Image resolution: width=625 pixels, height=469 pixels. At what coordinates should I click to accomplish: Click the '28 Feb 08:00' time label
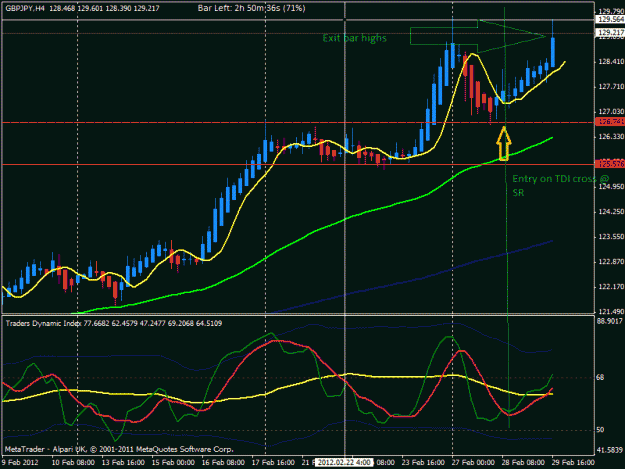(523, 462)
